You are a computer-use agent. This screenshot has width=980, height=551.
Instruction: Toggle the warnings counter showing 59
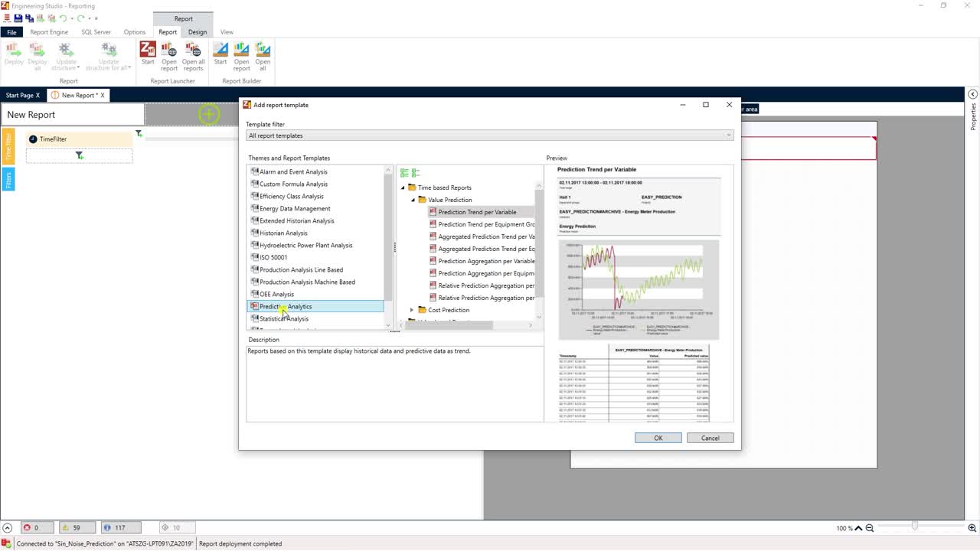pos(77,527)
